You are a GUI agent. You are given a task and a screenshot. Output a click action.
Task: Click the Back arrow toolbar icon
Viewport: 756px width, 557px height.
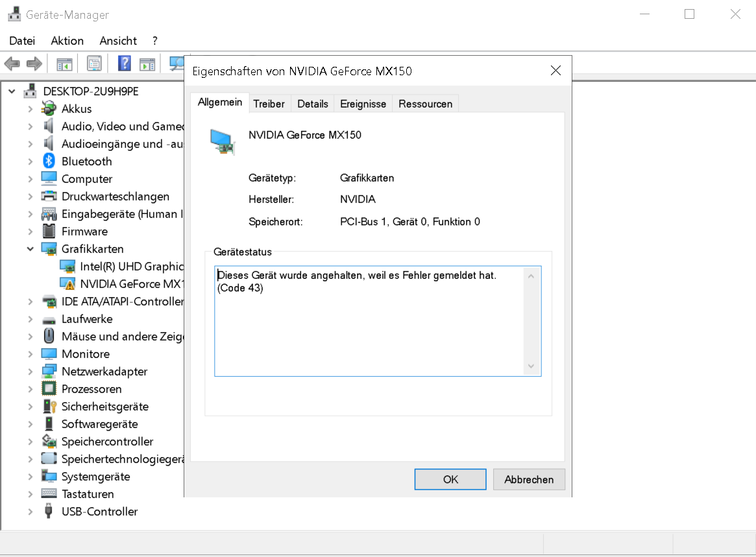pyautogui.click(x=12, y=64)
